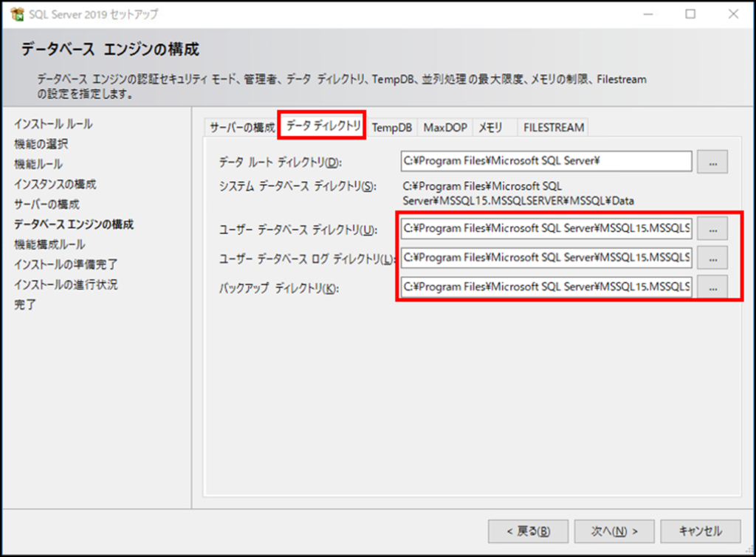Click the ユーザー データベース ディレクトリ path field
756x557 pixels.
(x=546, y=228)
